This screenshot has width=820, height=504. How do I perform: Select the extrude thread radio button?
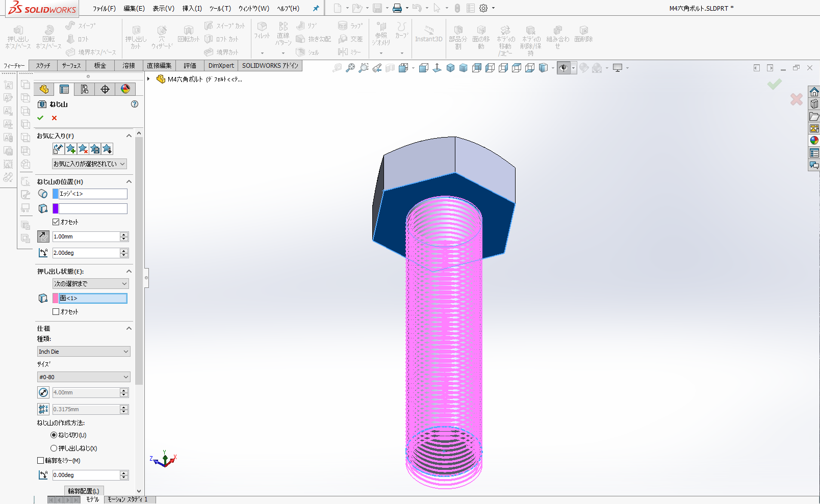pos(54,448)
